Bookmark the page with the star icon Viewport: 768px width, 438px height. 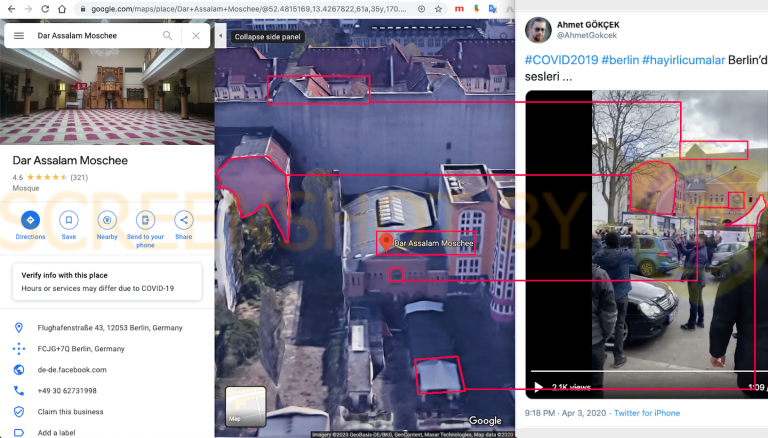(438, 9)
